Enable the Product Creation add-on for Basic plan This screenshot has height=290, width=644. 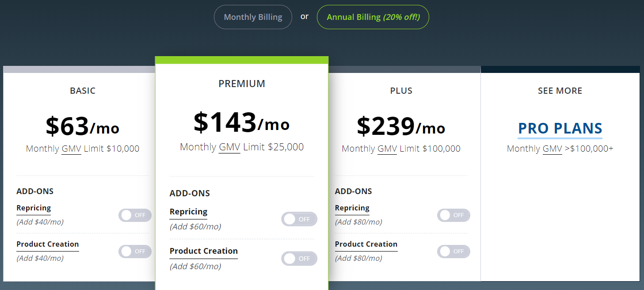pos(135,252)
